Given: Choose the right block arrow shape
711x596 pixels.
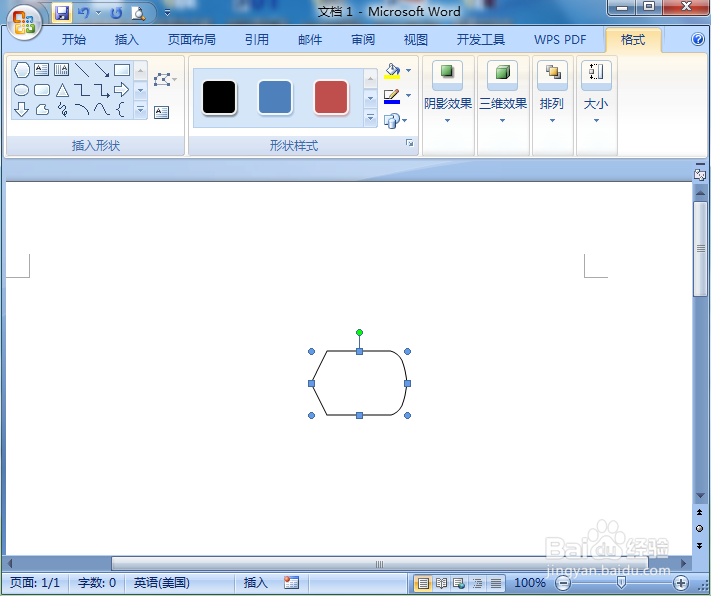Looking at the screenshot, I should [x=121, y=90].
